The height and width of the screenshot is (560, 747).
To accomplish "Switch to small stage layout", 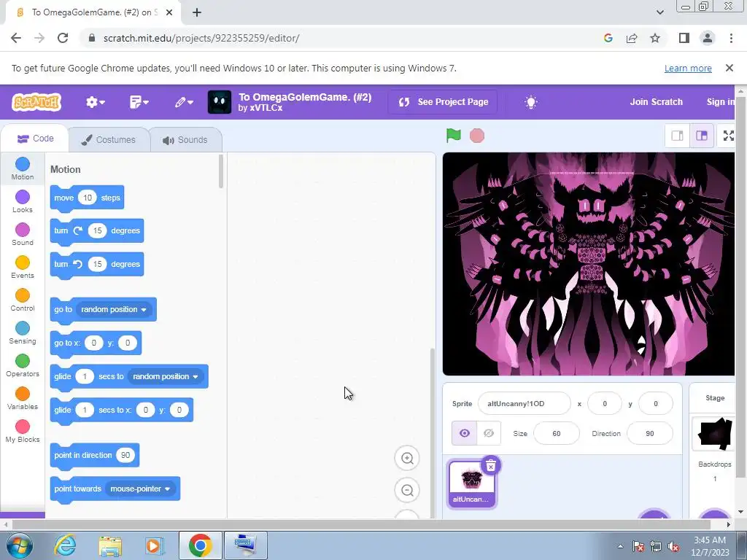I will [x=677, y=136].
